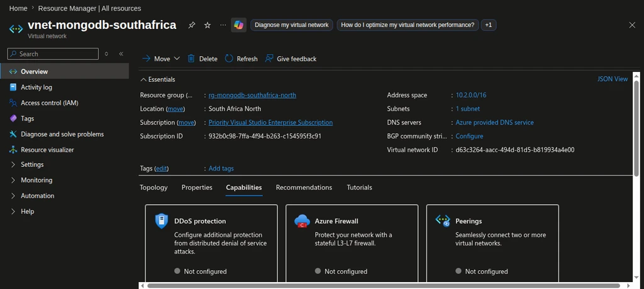Open Overview in the sidebar
644x289 pixels.
65,72
